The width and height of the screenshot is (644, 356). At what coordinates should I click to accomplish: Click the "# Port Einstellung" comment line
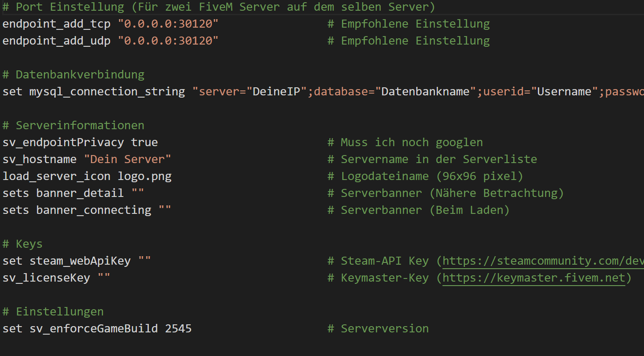218,7
